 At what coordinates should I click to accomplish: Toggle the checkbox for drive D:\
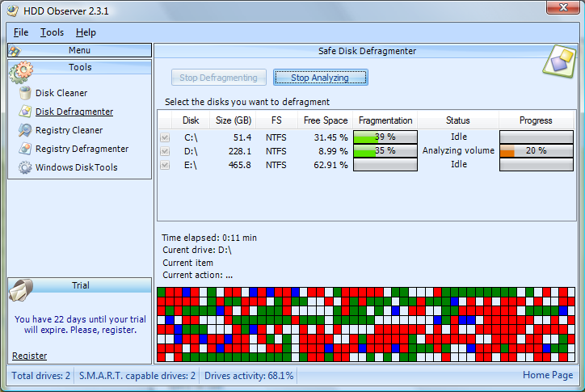point(165,151)
